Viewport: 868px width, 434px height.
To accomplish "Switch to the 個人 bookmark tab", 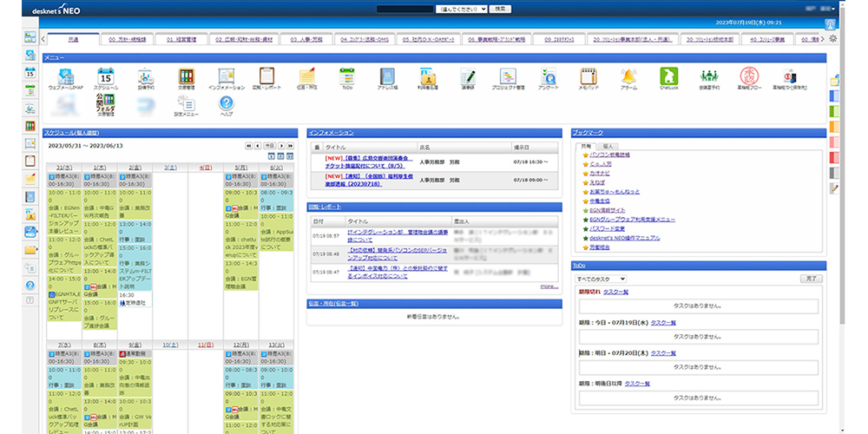I will click(x=608, y=146).
